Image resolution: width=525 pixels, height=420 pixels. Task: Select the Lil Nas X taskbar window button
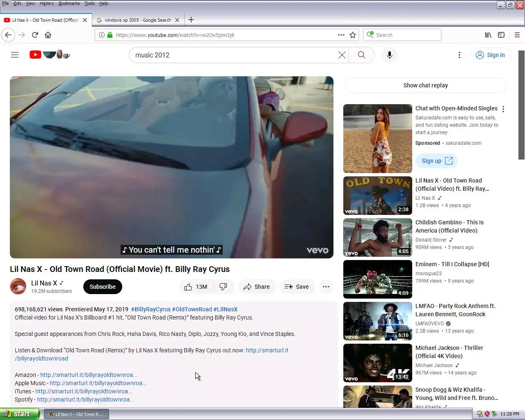click(77, 414)
